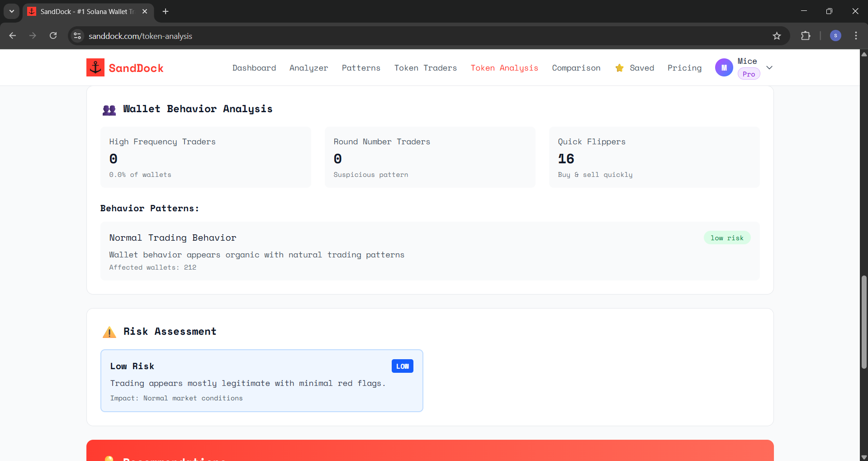
Task: Click the 'Affected wallets: 212' text
Action: tap(153, 267)
